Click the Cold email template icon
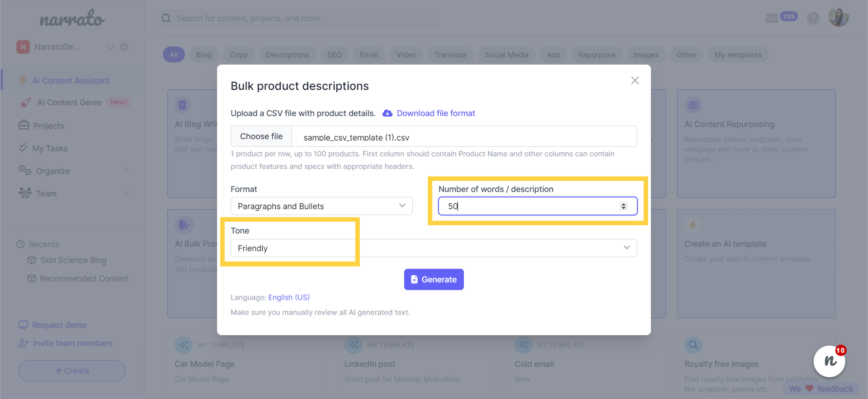 523,345
